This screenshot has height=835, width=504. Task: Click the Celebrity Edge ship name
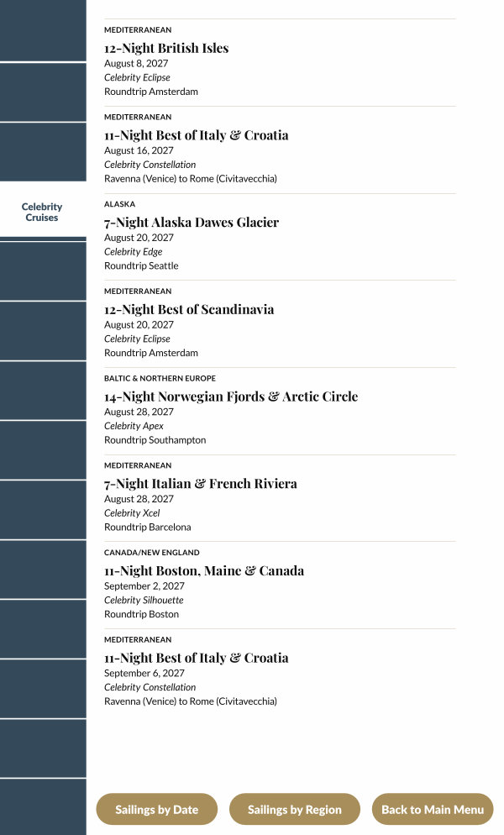(134, 252)
